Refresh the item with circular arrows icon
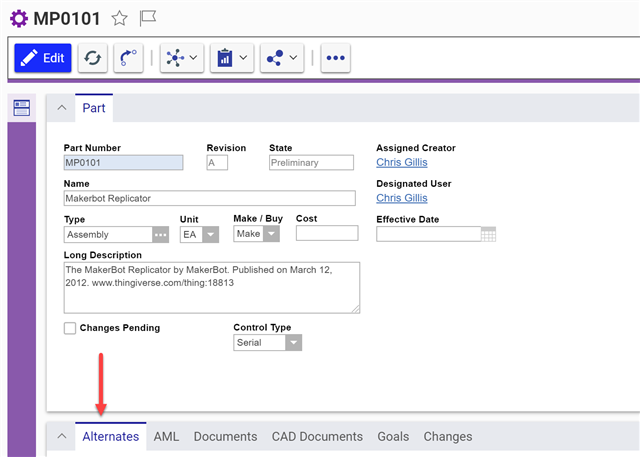The image size is (640, 457). [92, 58]
